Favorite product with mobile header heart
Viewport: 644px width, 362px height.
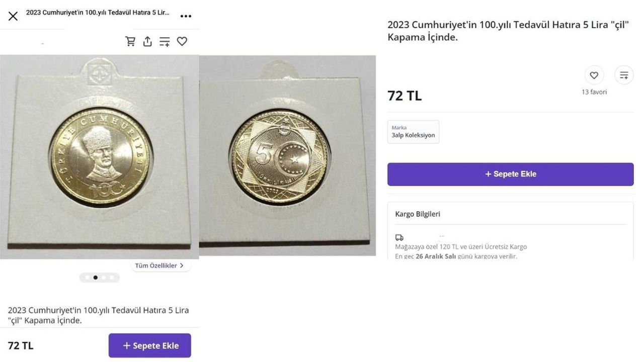[x=182, y=42]
